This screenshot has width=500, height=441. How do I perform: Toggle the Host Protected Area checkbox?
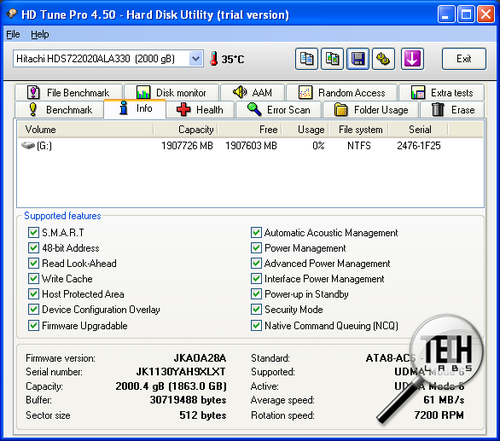tap(33, 294)
